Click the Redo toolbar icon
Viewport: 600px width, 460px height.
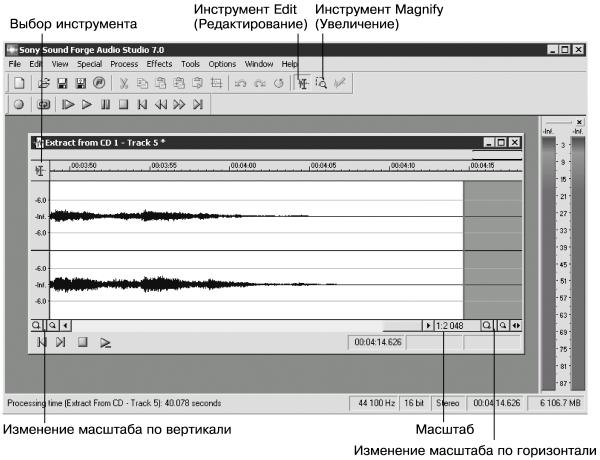[260, 83]
